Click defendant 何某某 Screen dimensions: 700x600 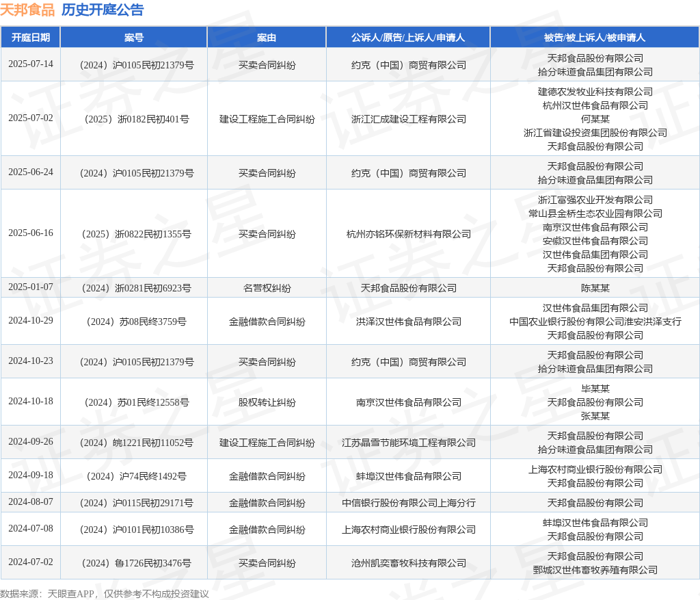click(x=595, y=119)
